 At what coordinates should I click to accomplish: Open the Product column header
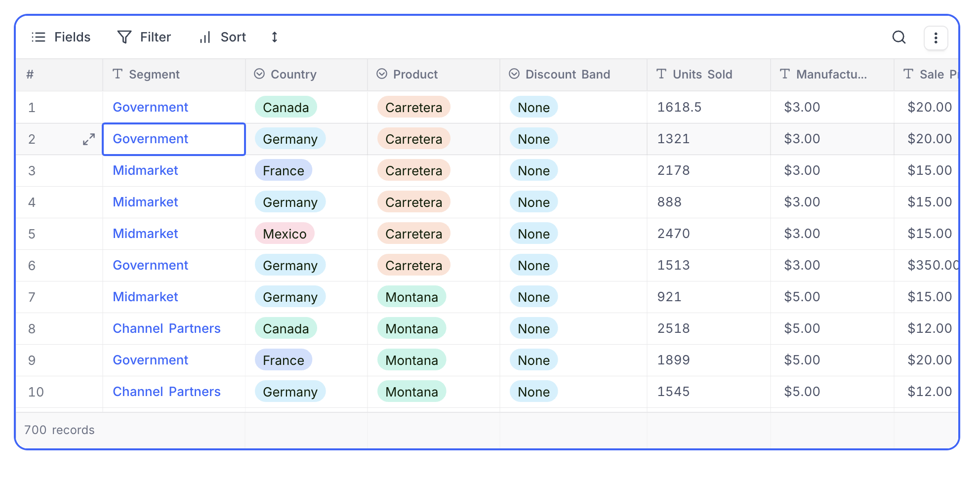pos(415,75)
